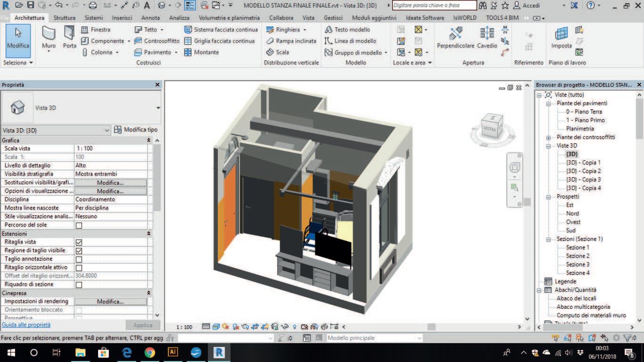The image size is (644, 362).
Task: Open the Annota ribbon tab
Action: point(150,18)
